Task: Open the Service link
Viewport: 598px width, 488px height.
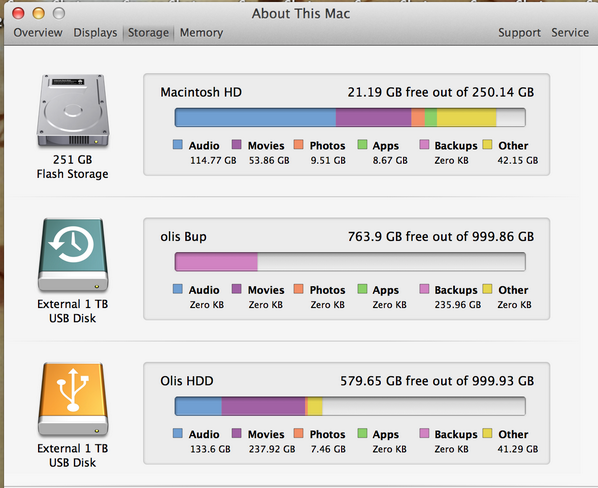Action: [570, 33]
